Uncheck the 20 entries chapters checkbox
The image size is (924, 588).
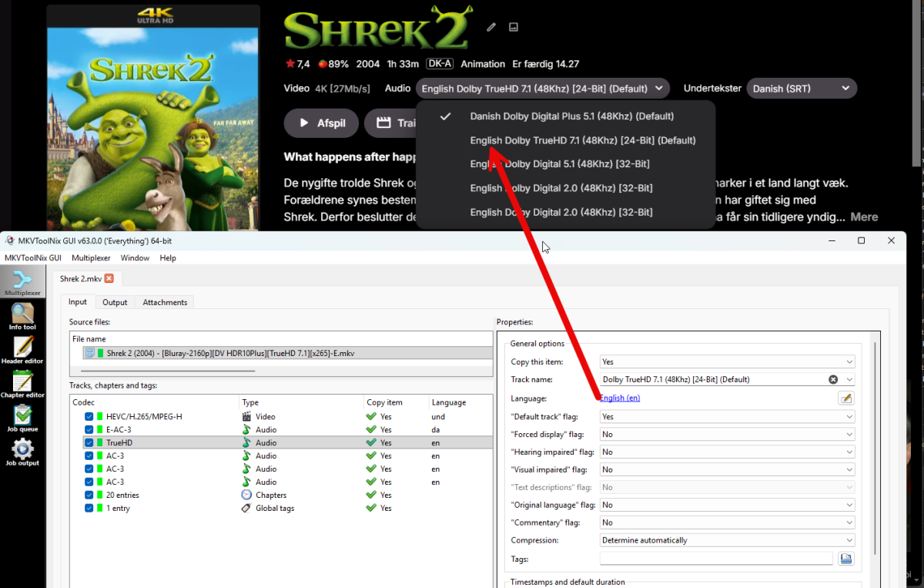[89, 496]
